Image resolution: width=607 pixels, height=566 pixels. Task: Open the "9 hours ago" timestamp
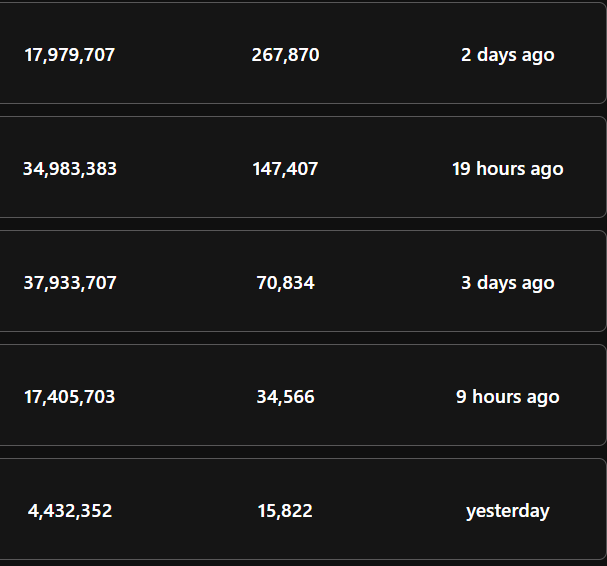point(508,397)
